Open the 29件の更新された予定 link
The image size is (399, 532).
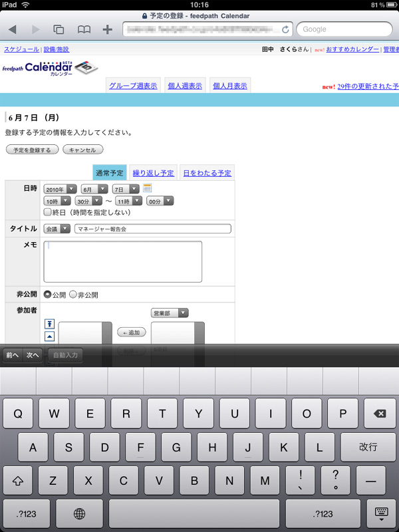click(x=368, y=86)
